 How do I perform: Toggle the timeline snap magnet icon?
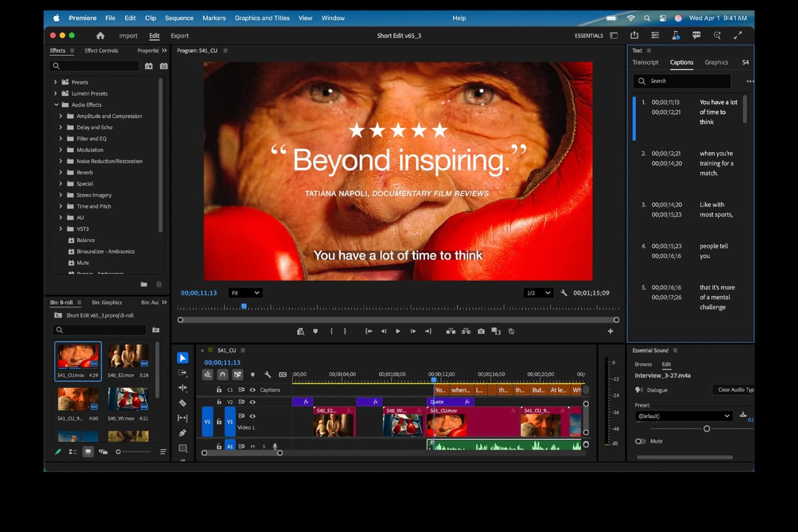pos(223,374)
